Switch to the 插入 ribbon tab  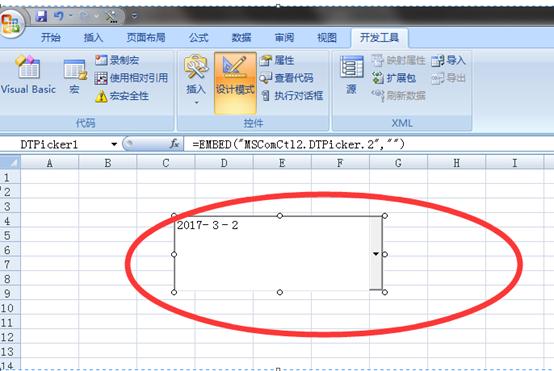[93, 37]
